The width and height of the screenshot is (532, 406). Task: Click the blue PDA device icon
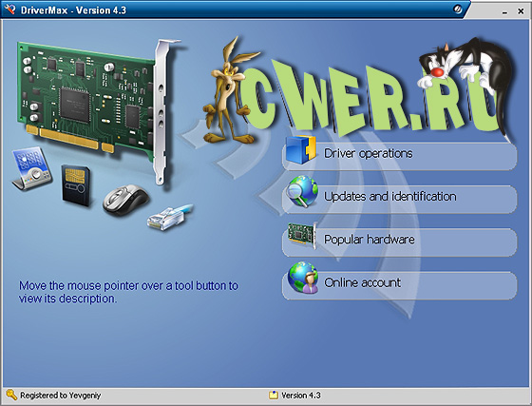click(x=31, y=168)
